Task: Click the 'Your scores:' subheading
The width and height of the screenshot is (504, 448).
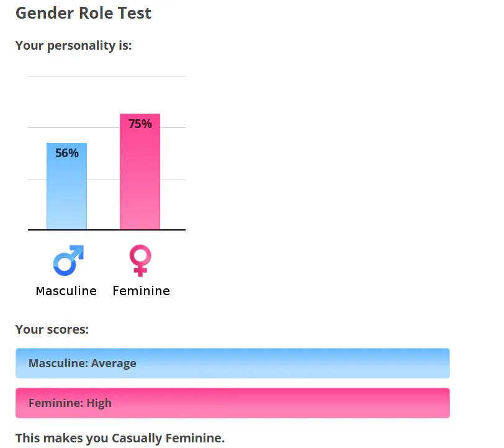Action: [52, 329]
